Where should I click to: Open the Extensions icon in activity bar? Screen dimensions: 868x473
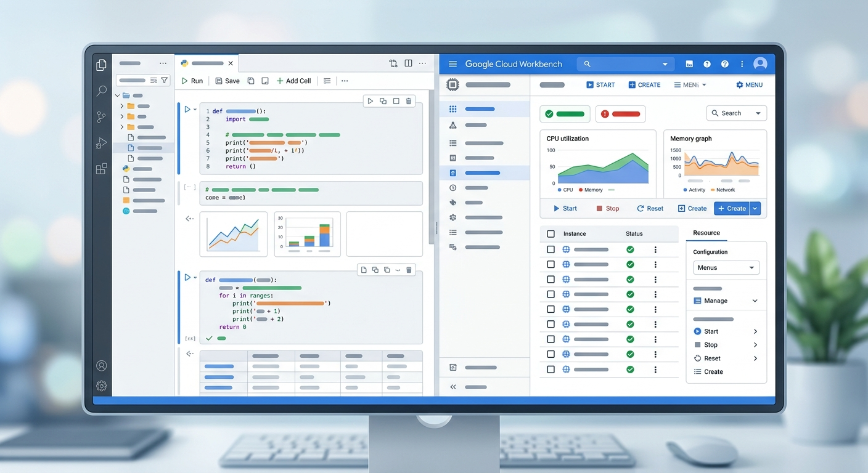point(101,169)
